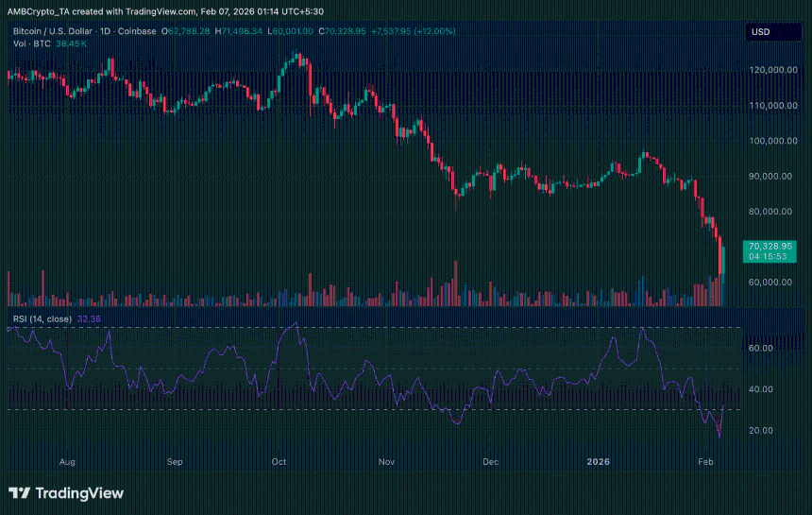Click the RSI value 32.36 readout

click(90, 318)
